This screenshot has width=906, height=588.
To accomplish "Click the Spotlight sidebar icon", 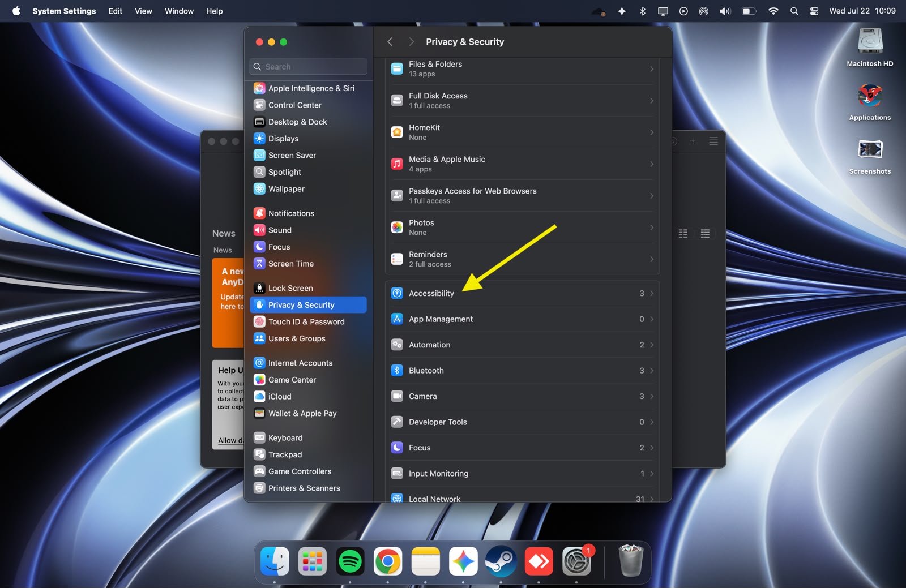I will pyautogui.click(x=259, y=172).
